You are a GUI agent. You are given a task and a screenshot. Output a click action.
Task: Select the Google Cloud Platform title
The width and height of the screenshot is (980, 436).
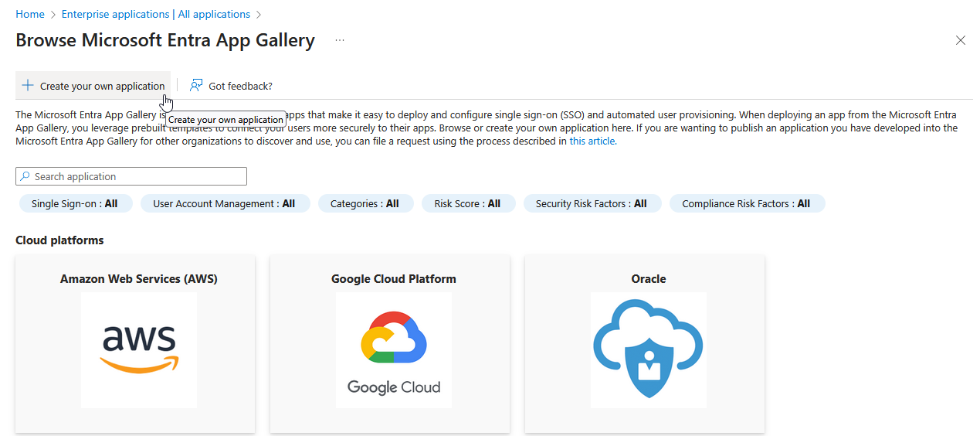[x=394, y=278]
